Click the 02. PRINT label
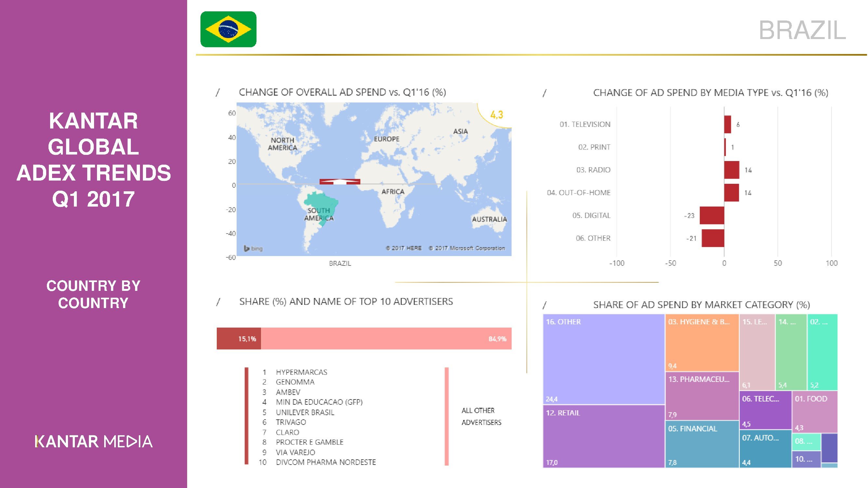The height and width of the screenshot is (488, 868). pos(594,147)
